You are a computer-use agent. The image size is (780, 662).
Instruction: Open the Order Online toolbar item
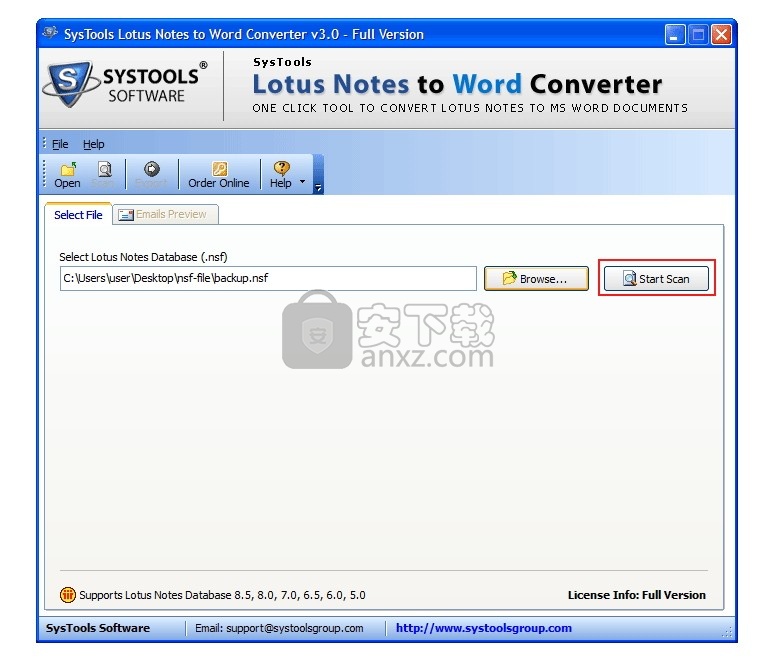218,175
